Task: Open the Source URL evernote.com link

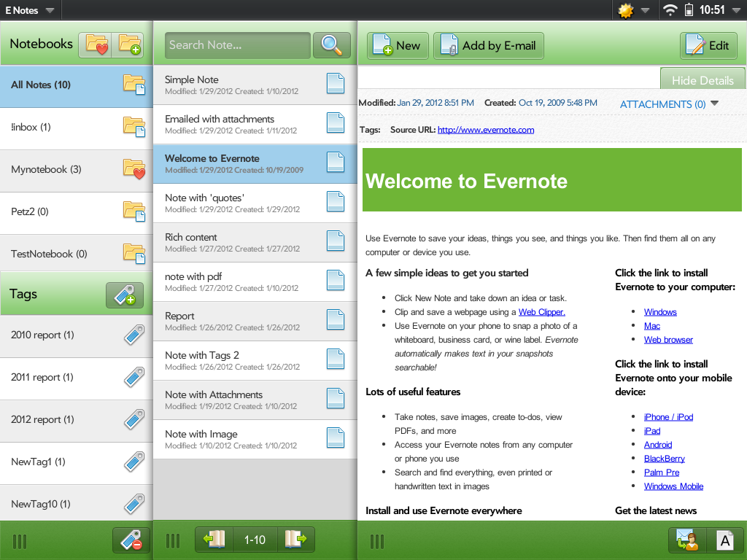Action: (486, 130)
